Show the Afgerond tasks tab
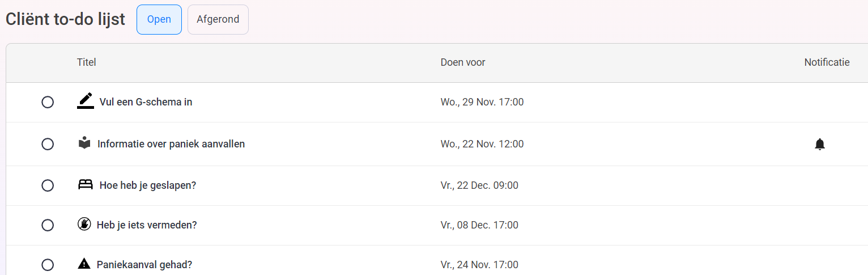This screenshot has width=868, height=275. (x=218, y=19)
